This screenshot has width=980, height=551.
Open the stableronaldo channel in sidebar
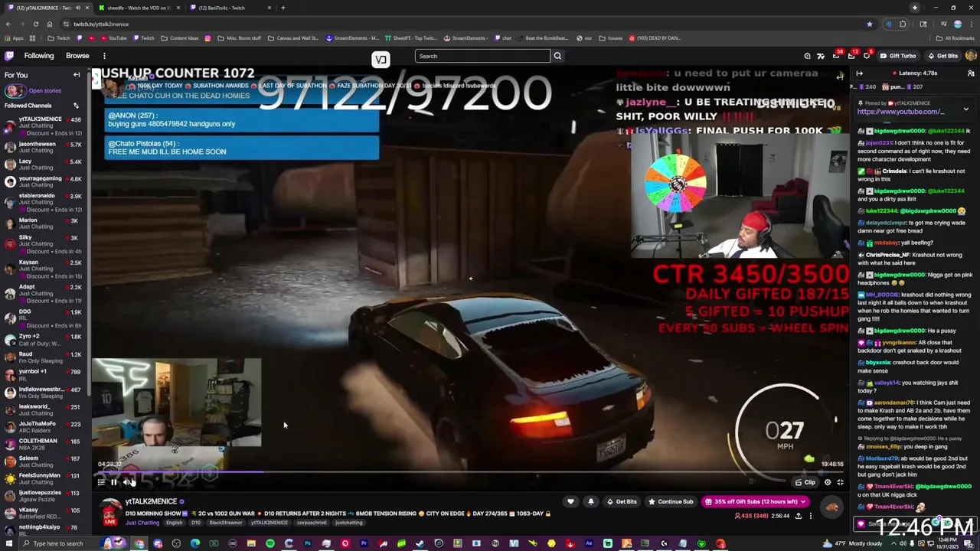(x=44, y=199)
